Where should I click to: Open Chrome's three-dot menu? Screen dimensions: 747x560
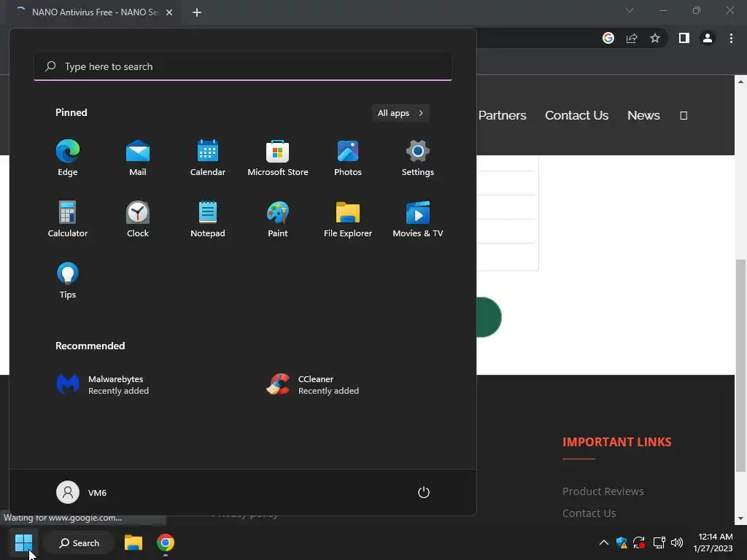tap(731, 38)
